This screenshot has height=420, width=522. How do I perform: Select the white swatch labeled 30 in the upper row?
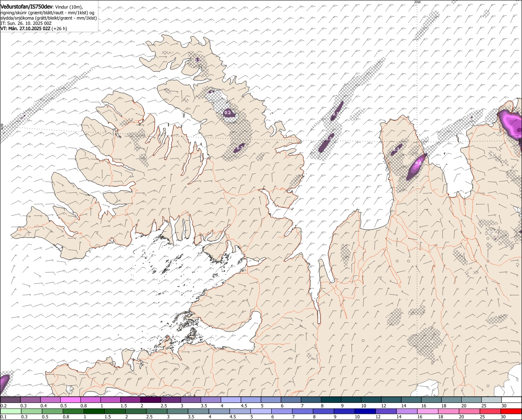[x=511, y=400]
